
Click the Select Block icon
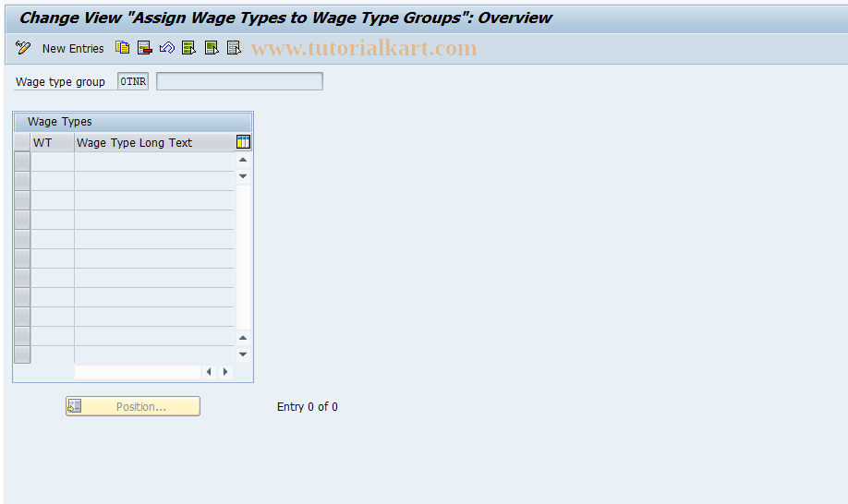pyautogui.click(x=212, y=48)
